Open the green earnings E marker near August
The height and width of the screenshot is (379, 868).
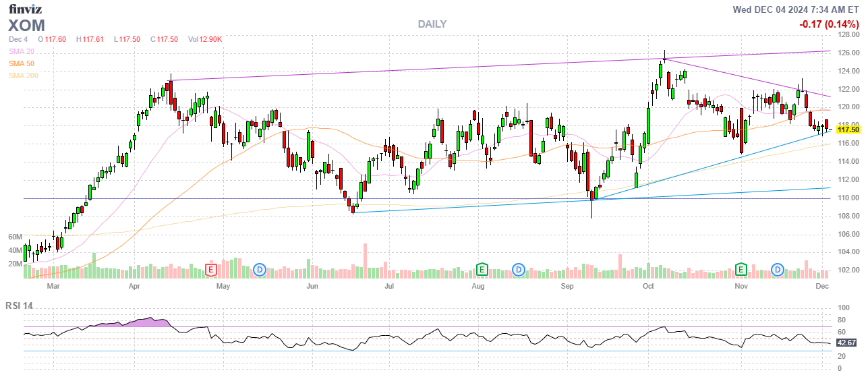pos(482,270)
